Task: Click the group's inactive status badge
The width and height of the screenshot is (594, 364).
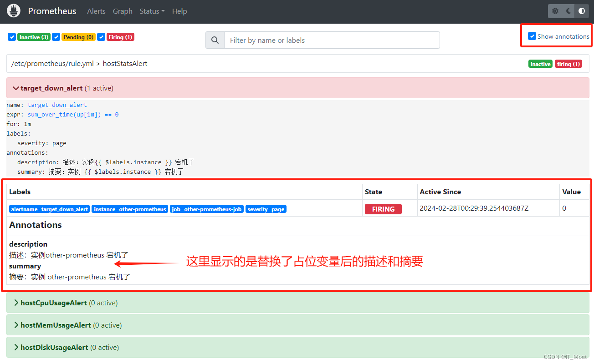Action: (x=540, y=64)
